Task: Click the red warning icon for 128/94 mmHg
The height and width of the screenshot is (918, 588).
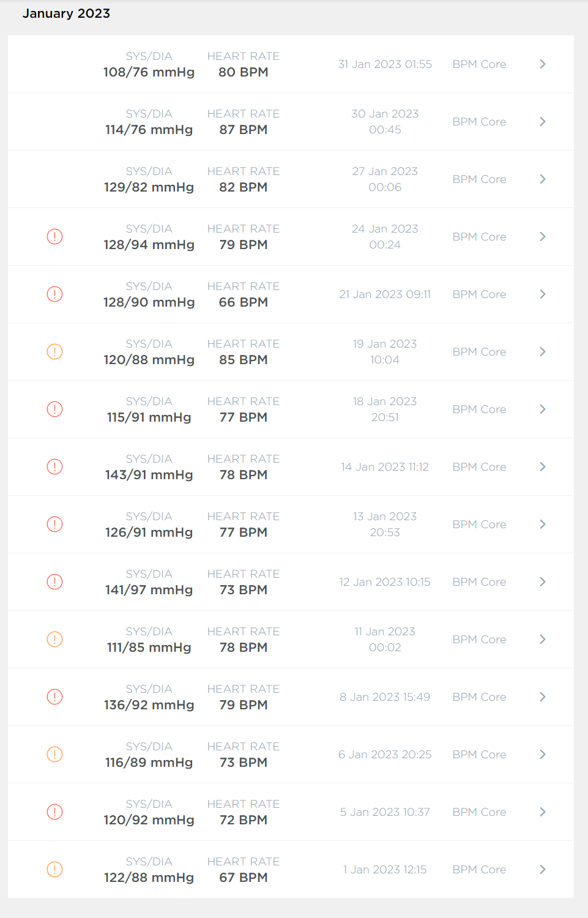Action: click(54, 237)
